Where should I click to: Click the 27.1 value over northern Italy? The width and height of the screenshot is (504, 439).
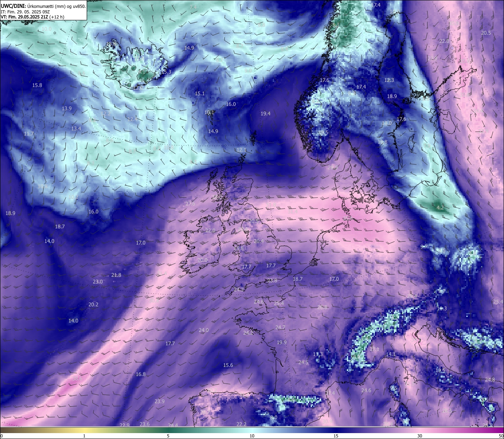click(374, 349)
